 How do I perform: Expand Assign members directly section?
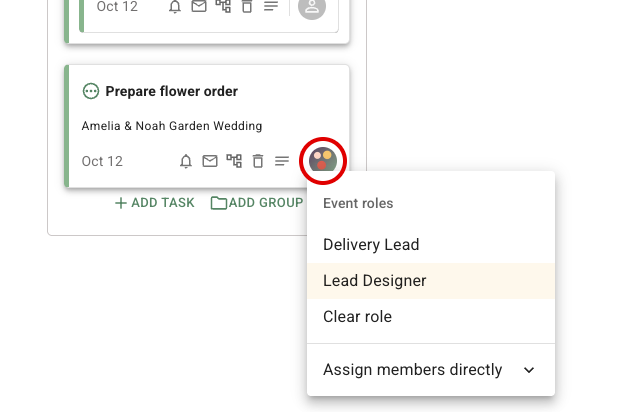point(431,370)
